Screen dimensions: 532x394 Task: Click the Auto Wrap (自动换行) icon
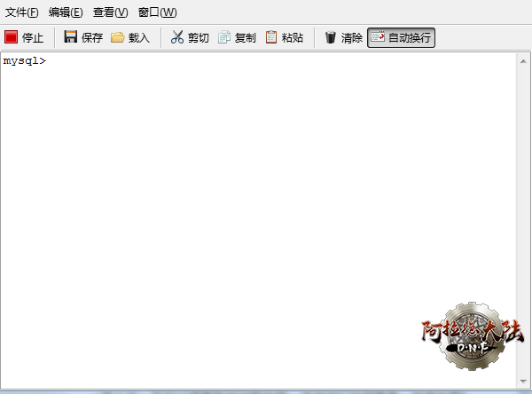tap(378, 37)
